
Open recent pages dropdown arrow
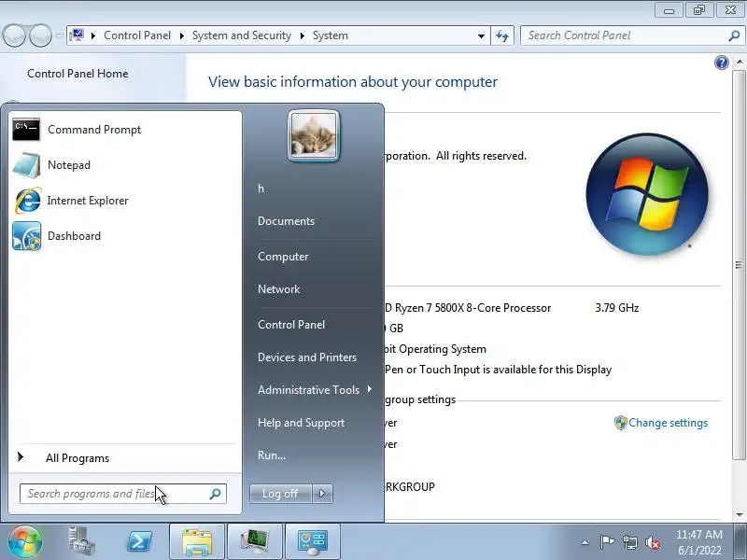pos(59,35)
